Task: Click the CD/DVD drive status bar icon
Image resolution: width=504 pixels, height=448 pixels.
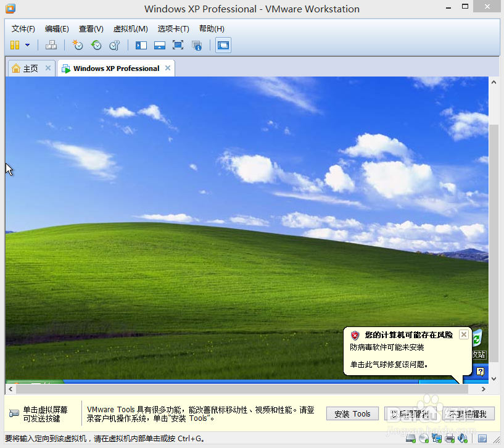Action: point(424,438)
